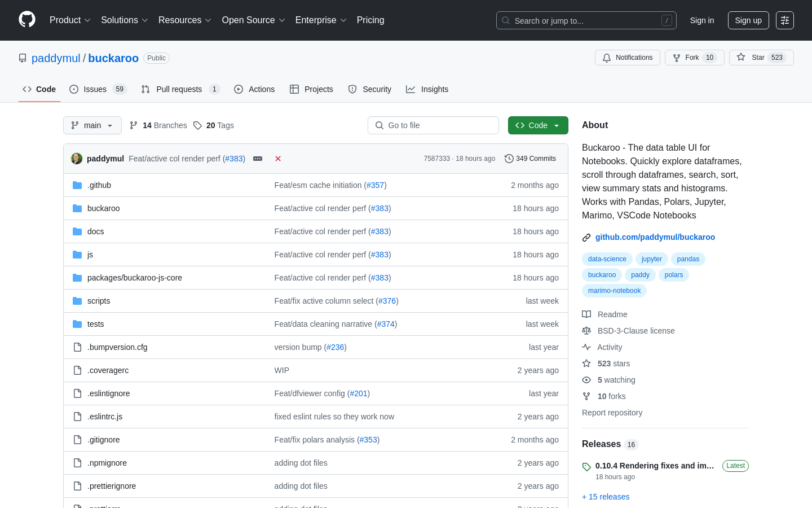812x508 pixels.
Task: Click the tag icon next to 20 Tags
Action: (197, 125)
